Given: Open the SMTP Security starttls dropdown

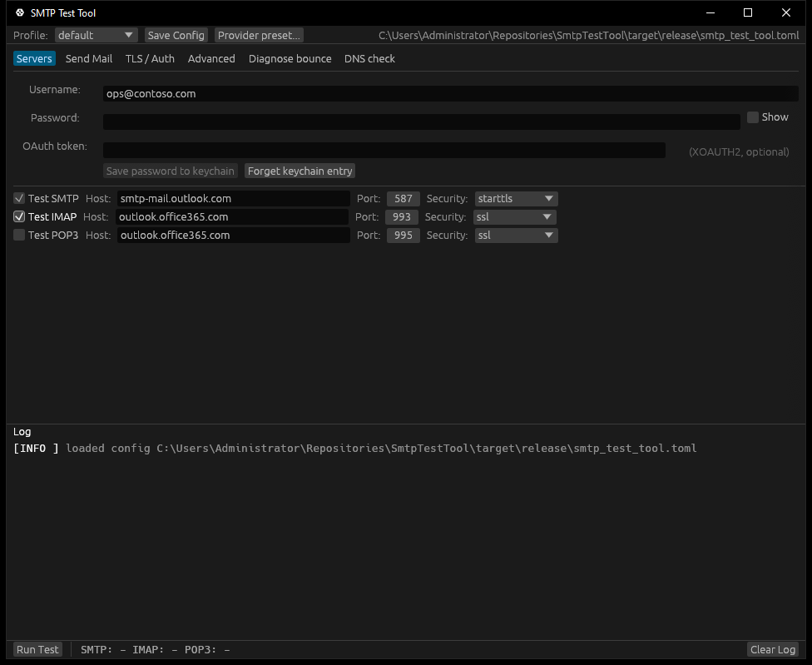Looking at the screenshot, I should click(516, 198).
